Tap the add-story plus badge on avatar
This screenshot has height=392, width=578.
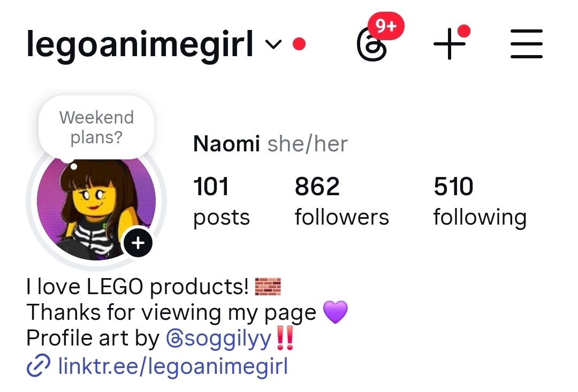pyautogui.click(x=138, y=243)
